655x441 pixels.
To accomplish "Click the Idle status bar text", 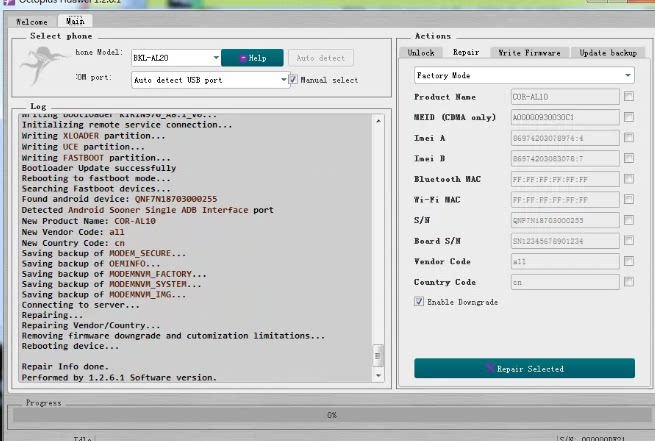I will tap(82, 438).
